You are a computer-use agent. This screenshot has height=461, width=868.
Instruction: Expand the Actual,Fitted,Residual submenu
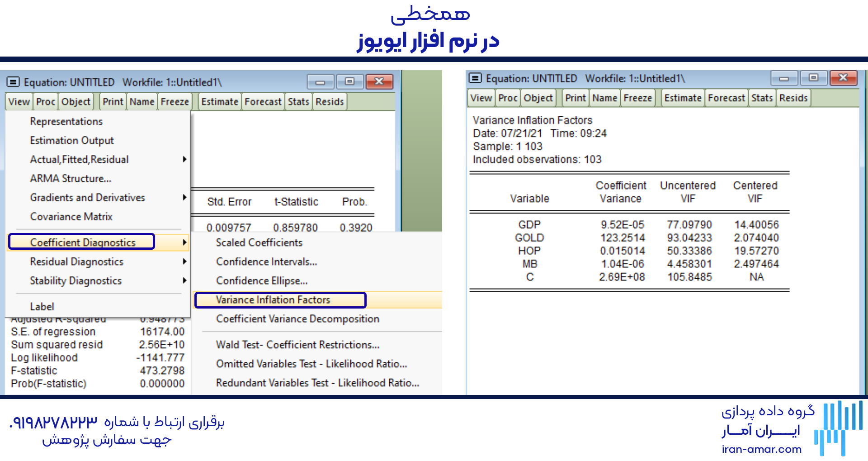(x=79, y=159)
